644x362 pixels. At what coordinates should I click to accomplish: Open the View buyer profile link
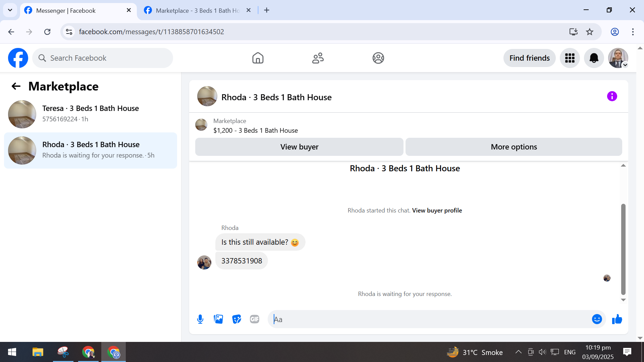coord(437,210)
